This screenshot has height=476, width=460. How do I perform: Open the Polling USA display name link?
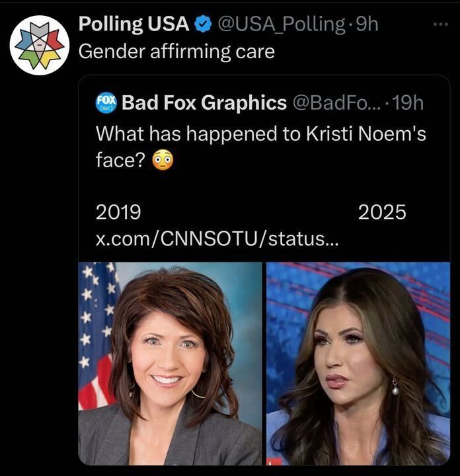coord(134,24)
